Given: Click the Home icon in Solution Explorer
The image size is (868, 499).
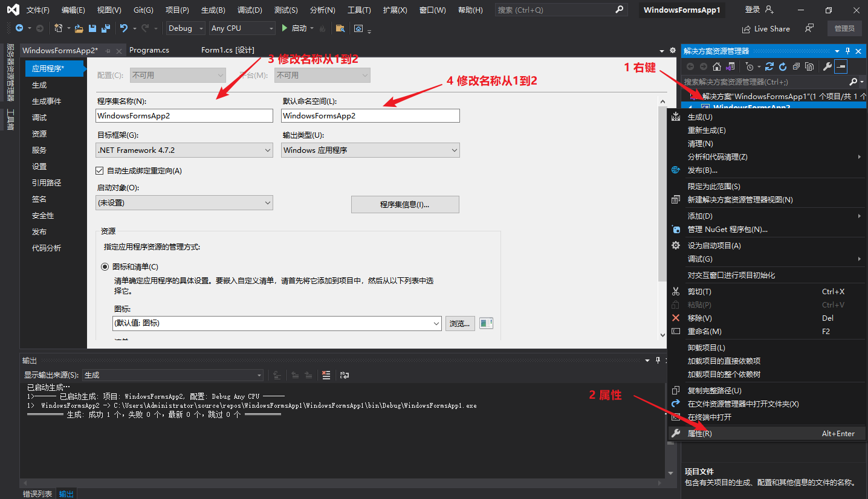Looking at the screenshot, I should (x=717, y=66).
